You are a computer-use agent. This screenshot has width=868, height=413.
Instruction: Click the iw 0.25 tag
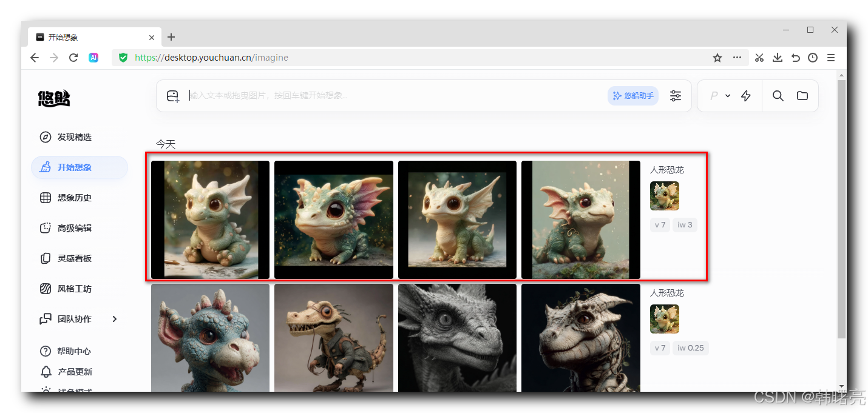[x=691, y=348]
